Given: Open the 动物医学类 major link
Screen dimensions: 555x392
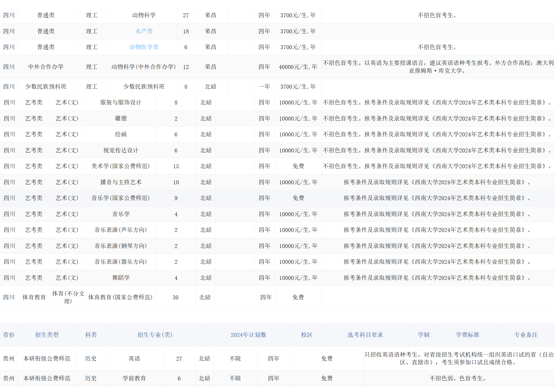Looking at the screenshot, I should [x=144, y=47].
